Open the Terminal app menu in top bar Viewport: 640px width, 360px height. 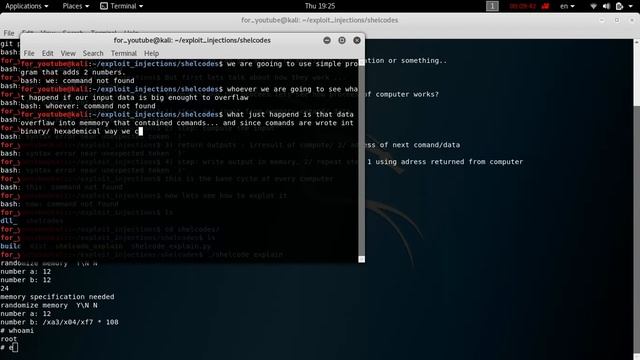[122, 6]
